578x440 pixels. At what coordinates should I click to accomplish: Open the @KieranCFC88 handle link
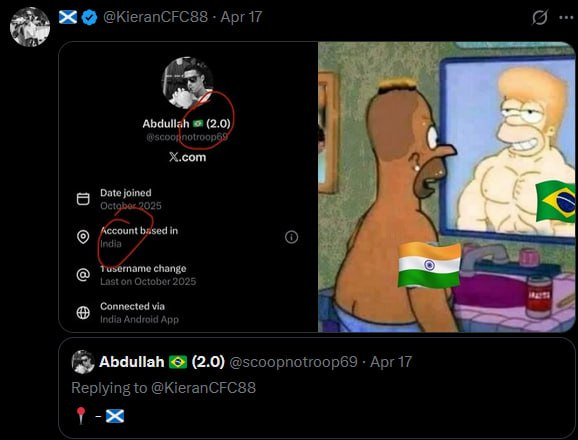click(155, 17)
